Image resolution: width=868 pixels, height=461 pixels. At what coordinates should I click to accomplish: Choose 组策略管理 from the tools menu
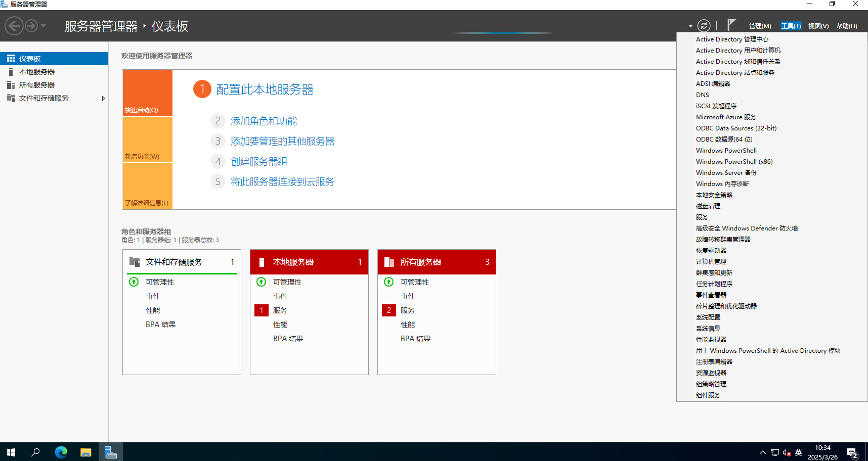(x=711, y=384)
